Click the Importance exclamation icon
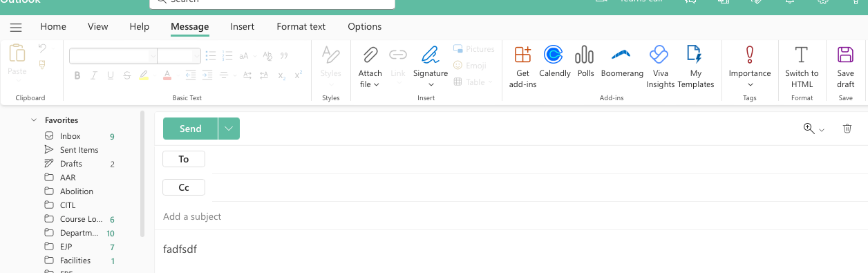This screenshot has width=868, height=273. pyautogui.click(x=750, y=55)
